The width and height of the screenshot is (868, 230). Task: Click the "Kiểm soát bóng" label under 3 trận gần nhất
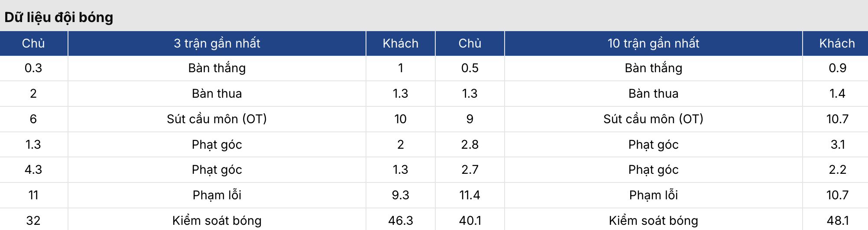tap(217, 220)
